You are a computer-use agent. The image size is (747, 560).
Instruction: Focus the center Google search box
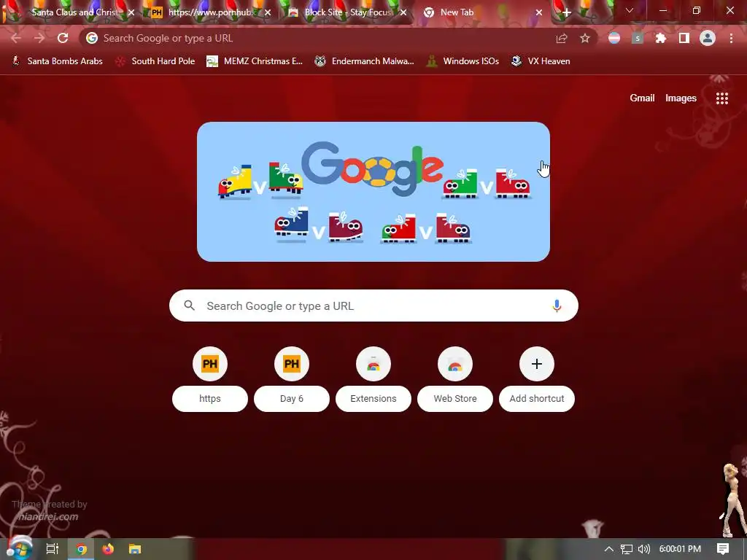point(373,306)
